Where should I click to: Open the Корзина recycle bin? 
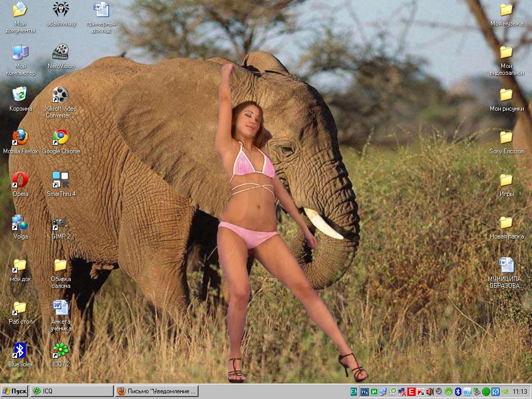20,95
